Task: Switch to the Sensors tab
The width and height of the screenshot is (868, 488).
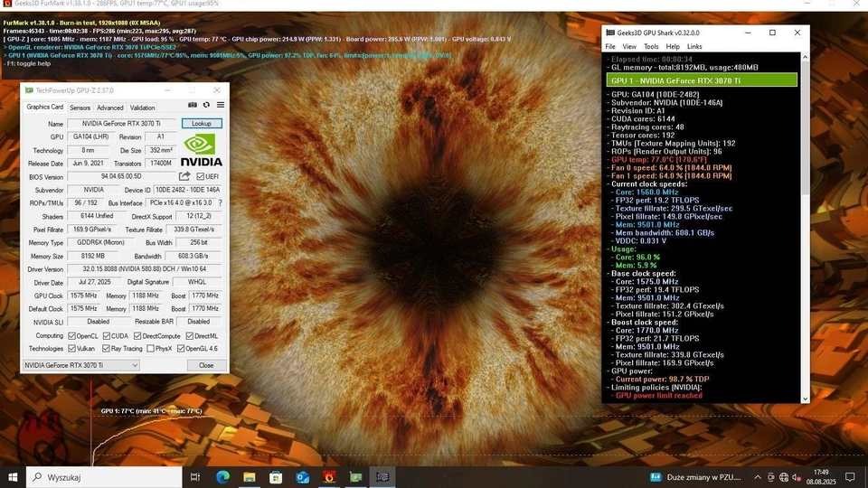Action: (x=80, y=108)
